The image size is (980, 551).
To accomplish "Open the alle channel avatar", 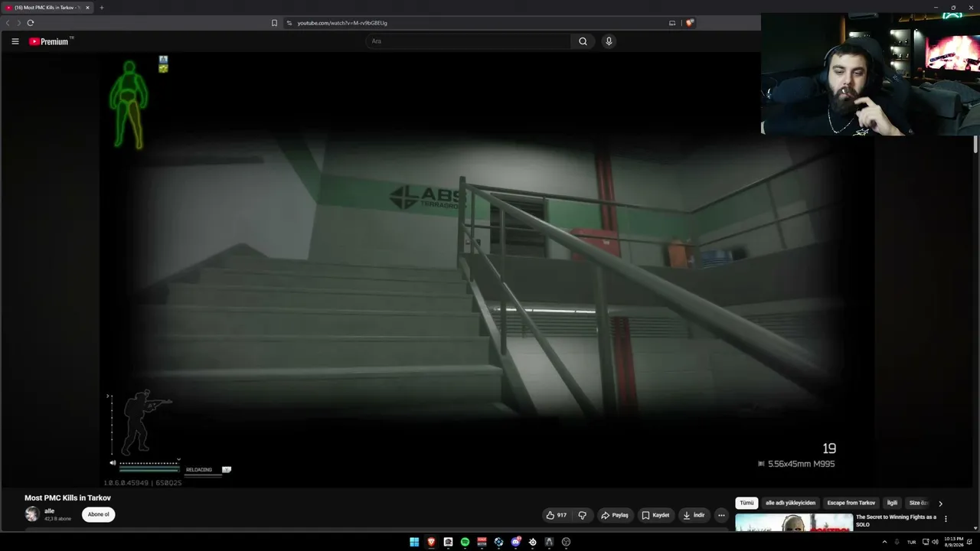I will (x=32, y=514).
